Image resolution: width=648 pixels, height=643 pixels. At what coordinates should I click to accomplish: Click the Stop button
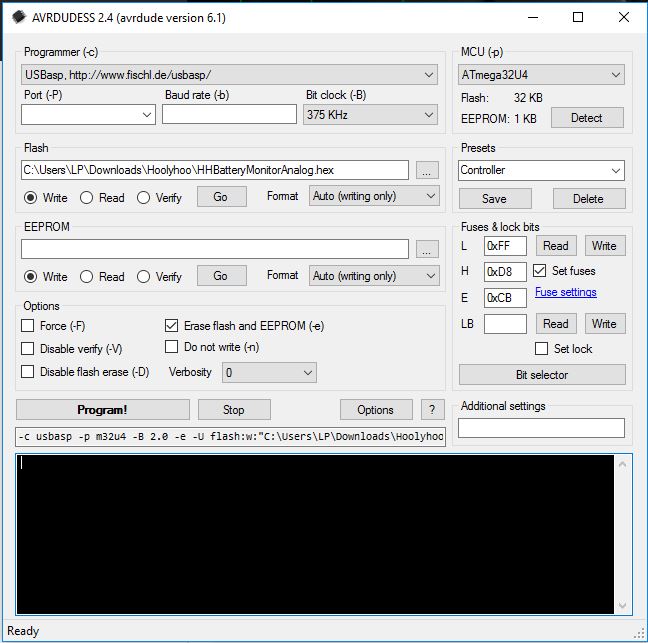coord(234,410)
